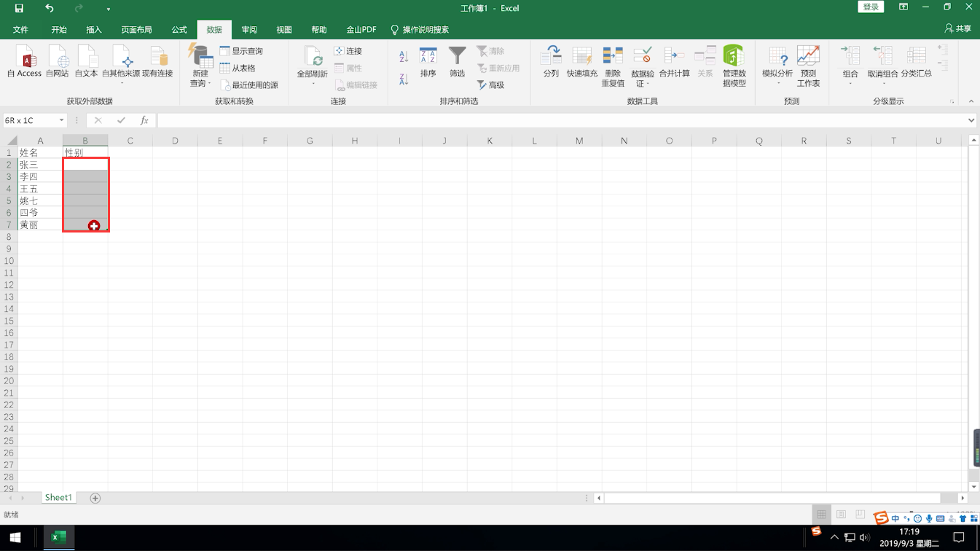Toggle the 筛选 (Filter) funnel
The height and width of the screenshot is (551, 980).
(457, 62)
